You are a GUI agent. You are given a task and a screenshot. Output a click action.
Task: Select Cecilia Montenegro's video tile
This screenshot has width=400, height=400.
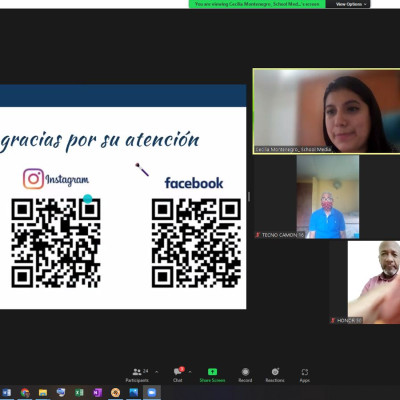coord(326,111)
